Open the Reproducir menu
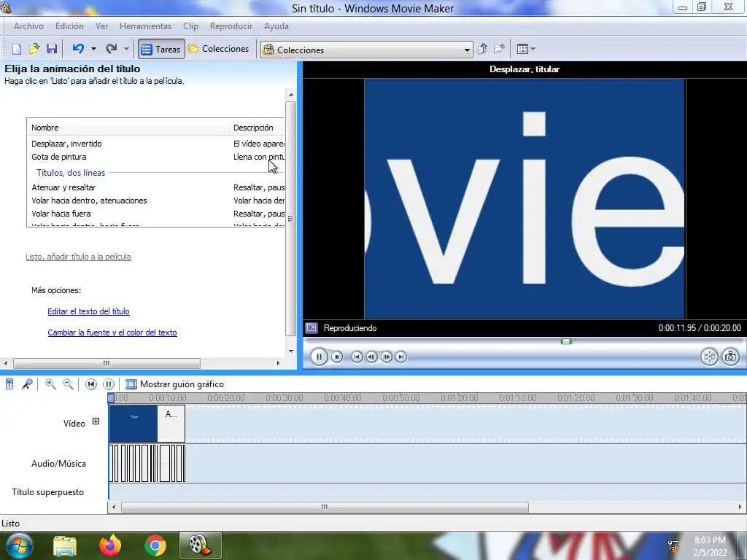 point(231,26)
